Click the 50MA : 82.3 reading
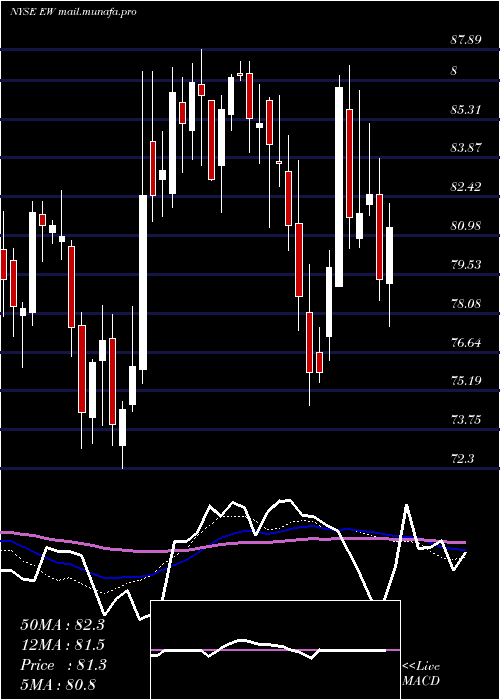The image size is (500, 700). (62, 625)
